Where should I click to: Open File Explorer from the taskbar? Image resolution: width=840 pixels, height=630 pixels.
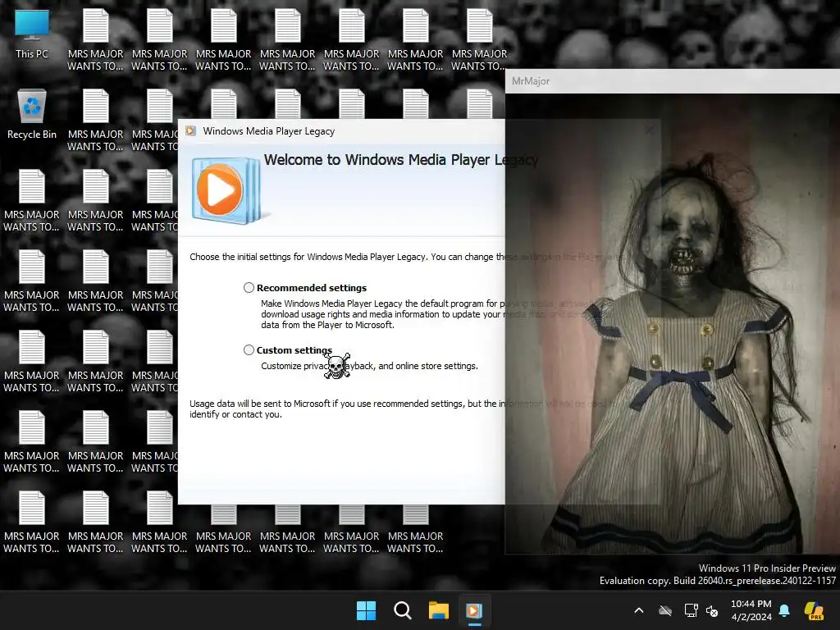pos(438,610)
